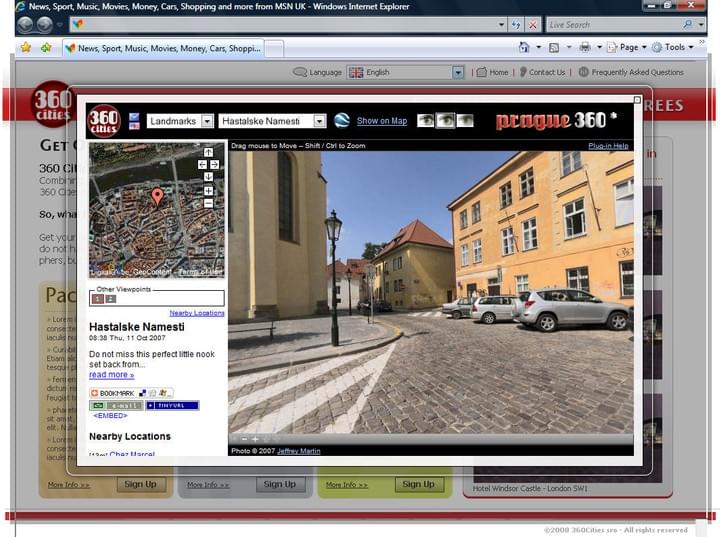Viewport: 720px width, 537px height.
Task: Open the Chez Marcel nearby location
Action: point(132,454)
